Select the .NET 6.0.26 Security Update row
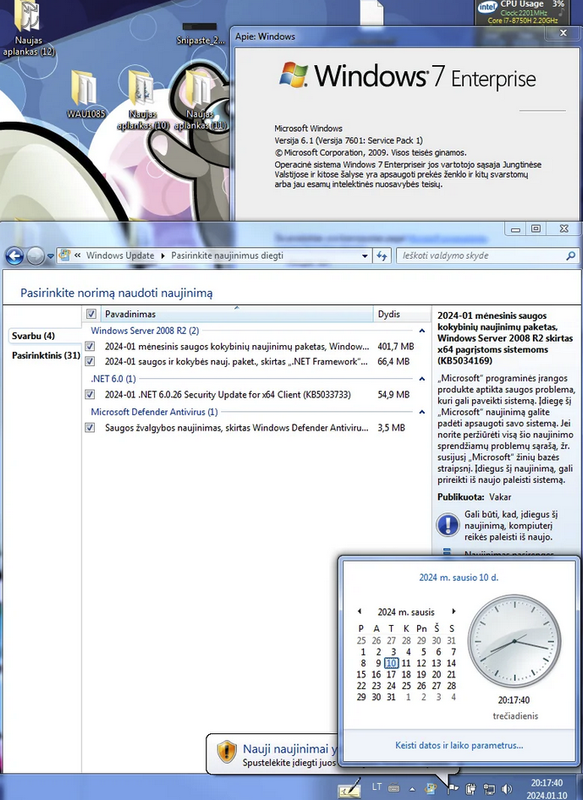 click(x=255, y=394)
